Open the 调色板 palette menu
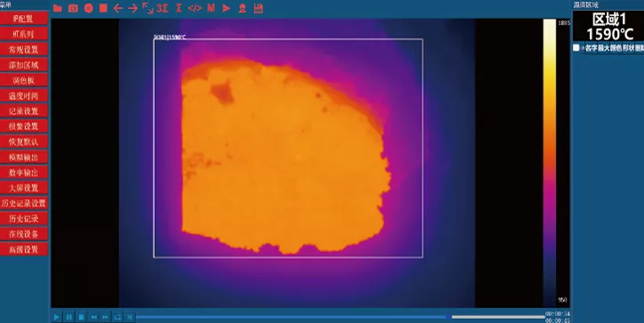The image size is (644, 323). (24, 80)
